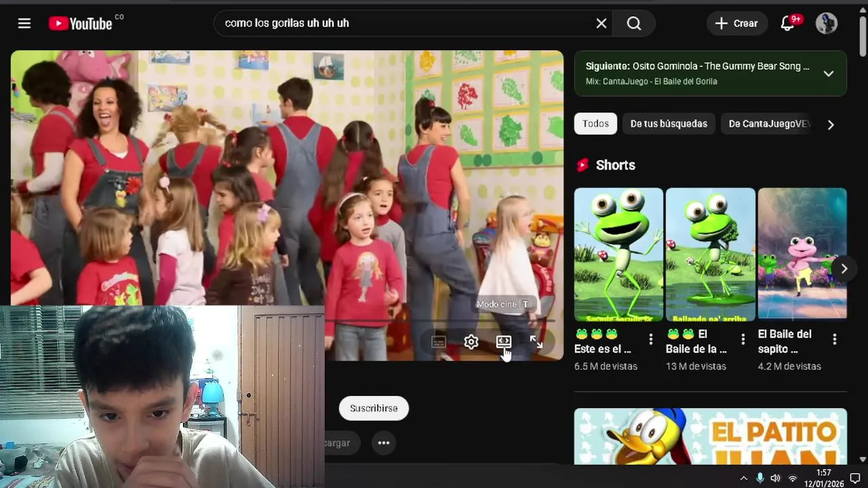Screen dimensions: 868x488
Task: Open options for Este es el... Short
Action: click(650, 339)
